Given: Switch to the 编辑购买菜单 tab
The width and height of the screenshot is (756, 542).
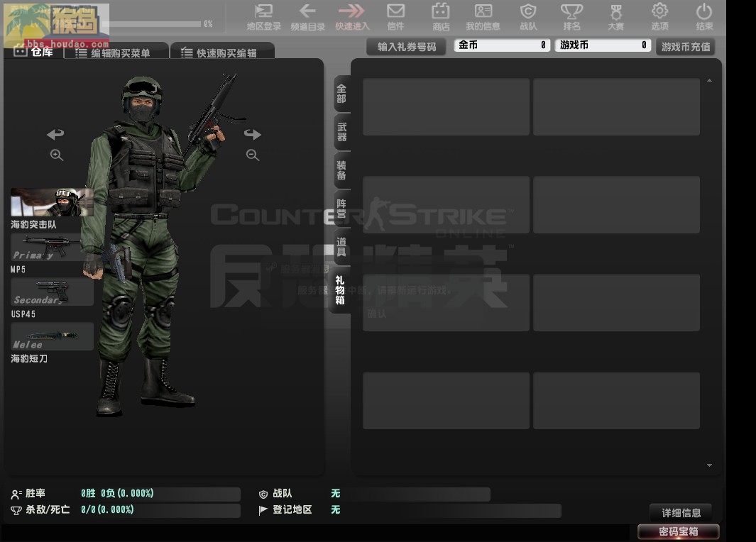Looking at the screenshot, I should (x=116, y=52).
